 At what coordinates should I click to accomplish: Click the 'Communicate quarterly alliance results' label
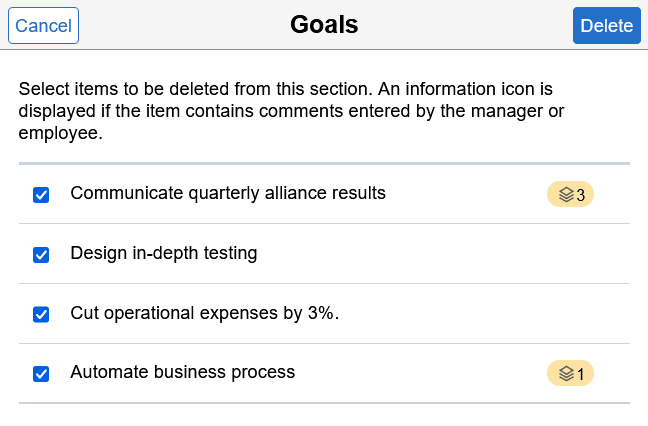coord(228,193)
